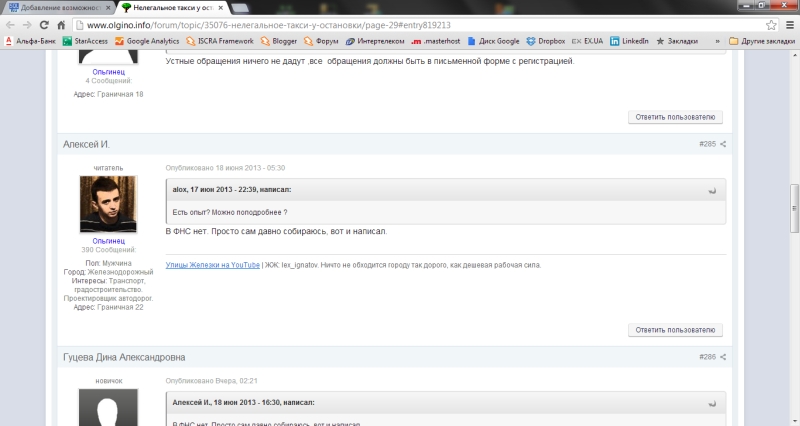This screenshot has width=800, height=426.
Task: Open the Улицы Железки на YouTube link
Action: tap(212, 264)
